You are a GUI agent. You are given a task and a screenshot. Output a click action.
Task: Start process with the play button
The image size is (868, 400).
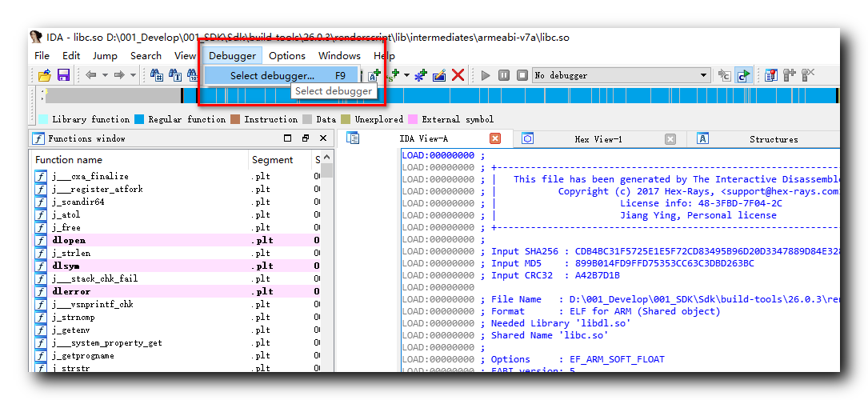(486, 75)
